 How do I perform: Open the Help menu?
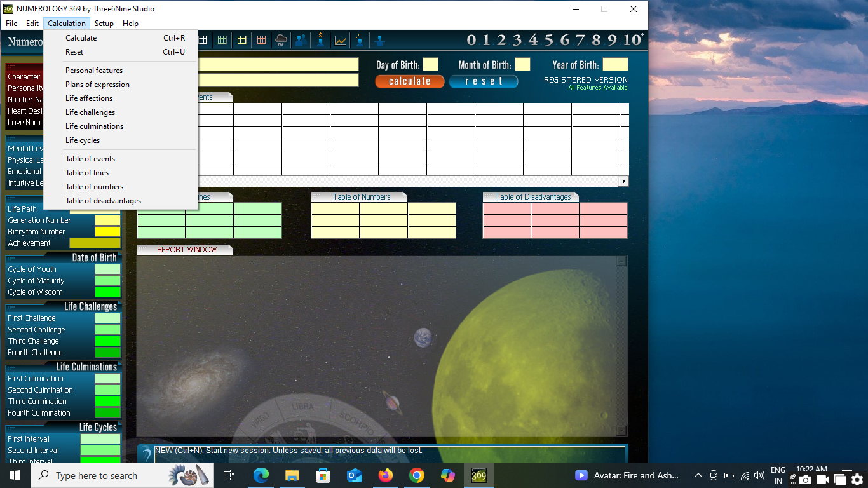130,24
